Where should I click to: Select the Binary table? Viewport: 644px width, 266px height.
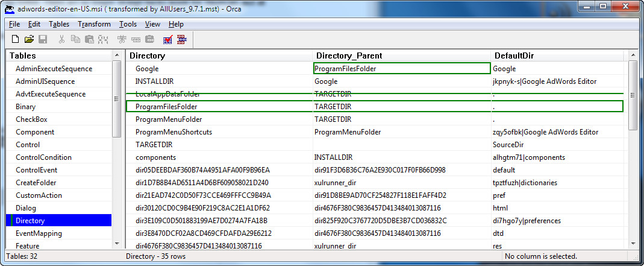25,107
